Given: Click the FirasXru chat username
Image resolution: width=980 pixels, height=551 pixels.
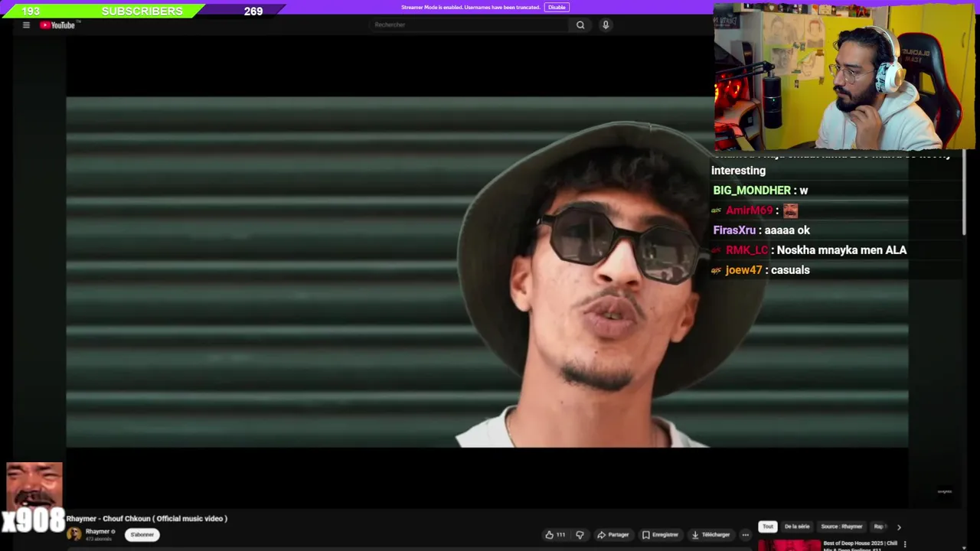Looking at the screenshot, I should [x=734, y=230].
